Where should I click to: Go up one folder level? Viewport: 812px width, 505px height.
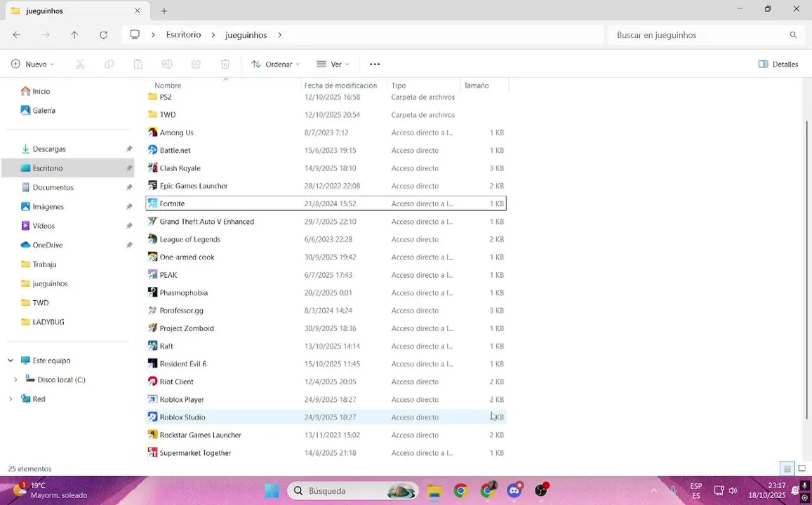(x=74, y=34)
